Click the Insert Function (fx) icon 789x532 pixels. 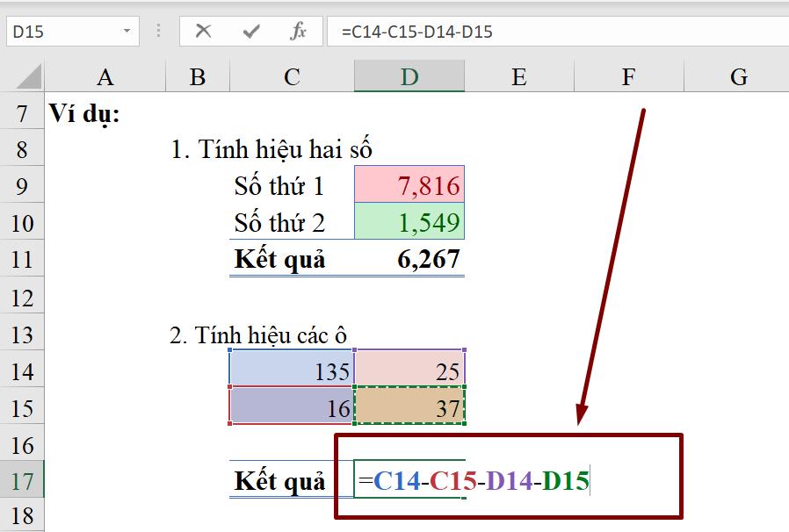click(x=299, y=31)
